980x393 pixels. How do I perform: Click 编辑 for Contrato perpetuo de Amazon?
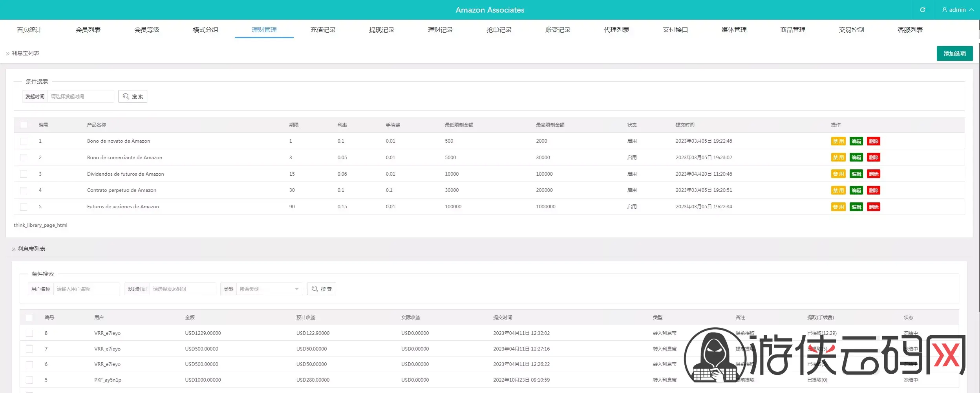pyautogui.click(x=856, y=191)
